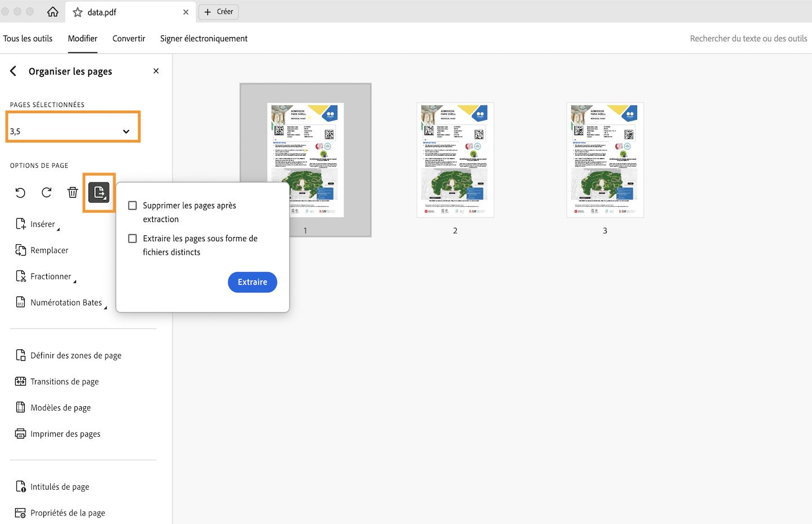Open Définir des zones de page
The image size is (812, 524).
pyautogui.click(x=76, y=355)
